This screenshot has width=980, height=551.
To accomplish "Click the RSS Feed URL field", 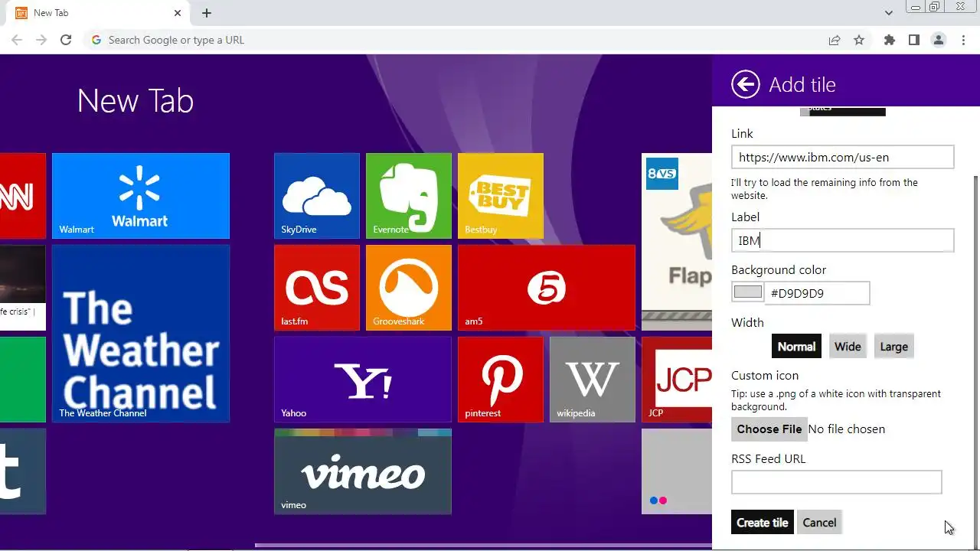I will 836,482.
